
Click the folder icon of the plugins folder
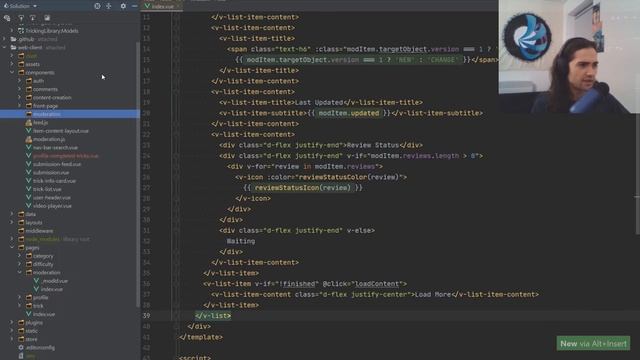21,322
